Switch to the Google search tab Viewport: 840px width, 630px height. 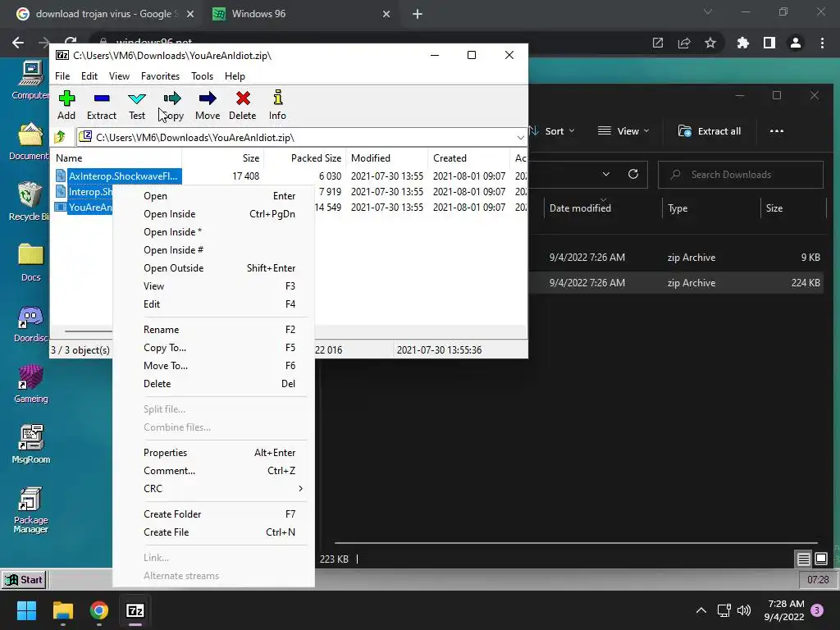(104, 14)
